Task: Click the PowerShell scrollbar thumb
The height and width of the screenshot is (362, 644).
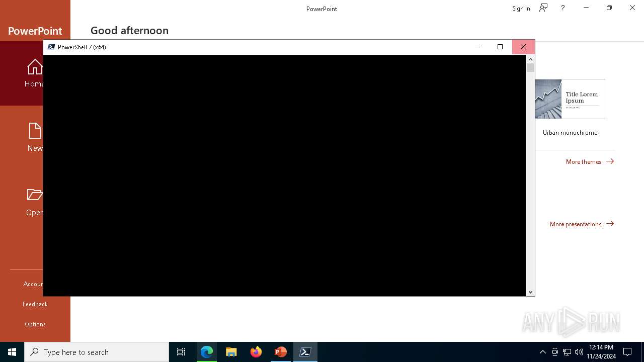Action: (x=530, y=67)
